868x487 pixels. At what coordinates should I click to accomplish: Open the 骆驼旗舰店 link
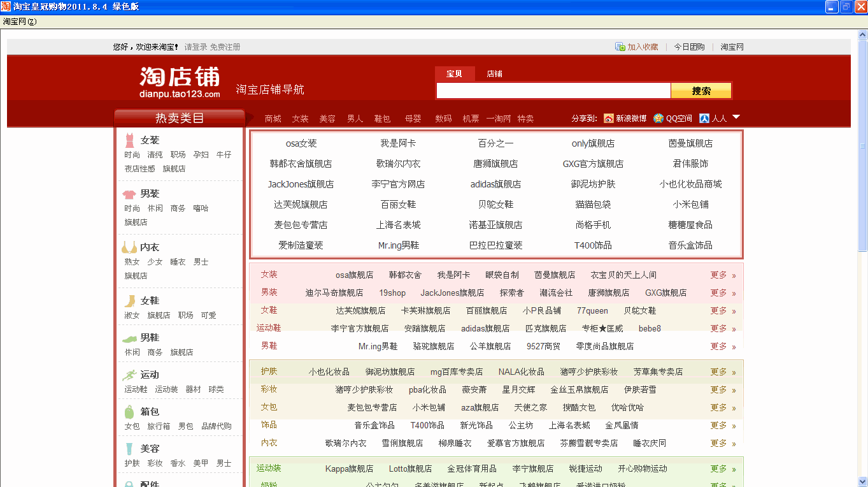[434, 347]
